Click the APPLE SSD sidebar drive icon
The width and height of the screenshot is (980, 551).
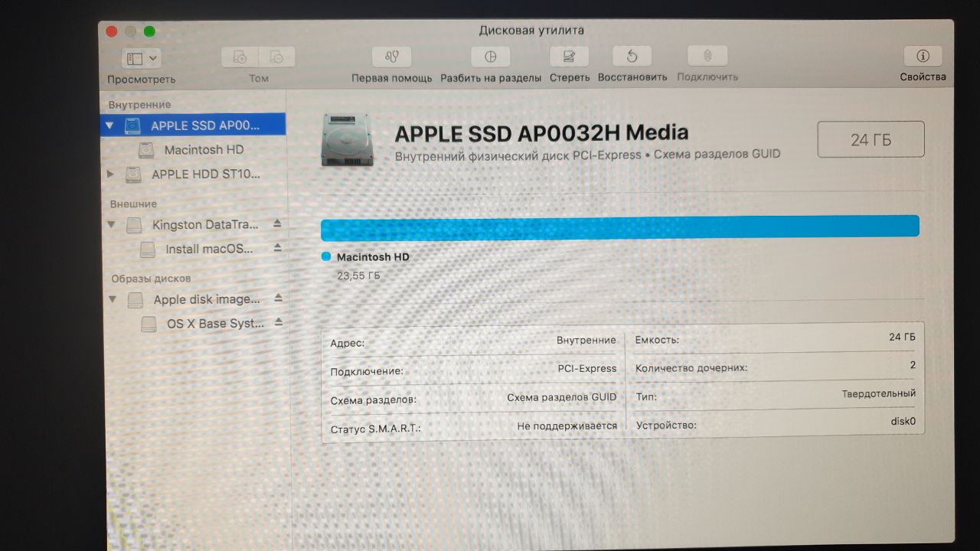pyautogui.click(x=132, y=125)
